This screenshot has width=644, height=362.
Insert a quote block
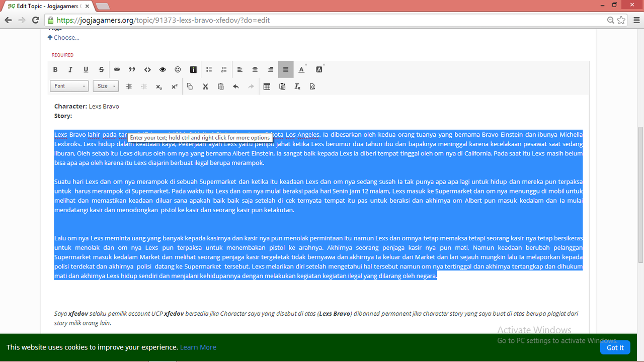coord(132,69)
